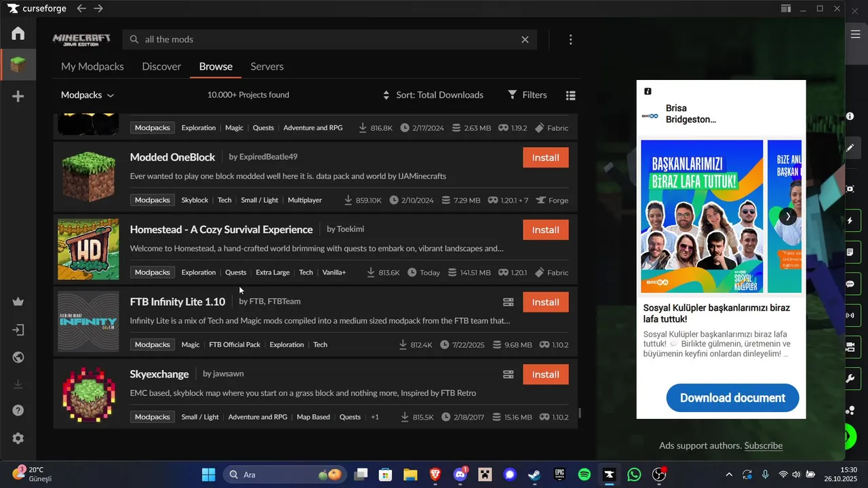Expand the Modpacks category dropdown
Viewport: 868px width, 488px height.
[87, 95]
